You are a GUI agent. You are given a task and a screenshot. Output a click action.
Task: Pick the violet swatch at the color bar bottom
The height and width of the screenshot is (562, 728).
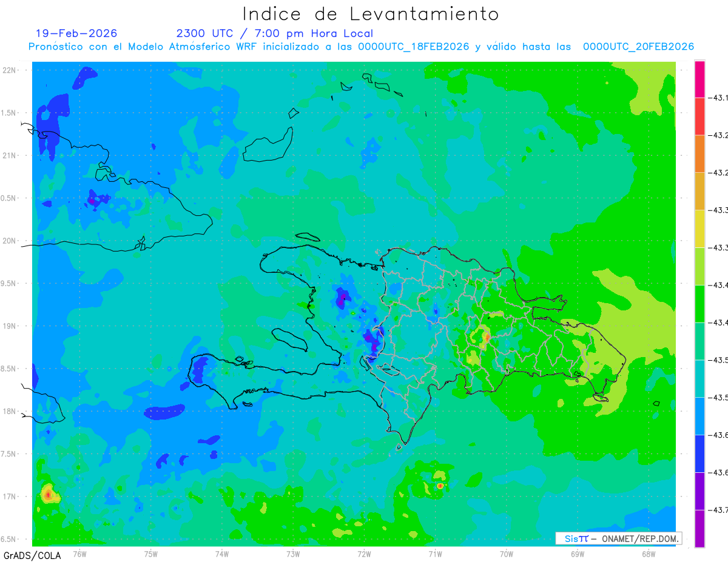coord(699,529)
